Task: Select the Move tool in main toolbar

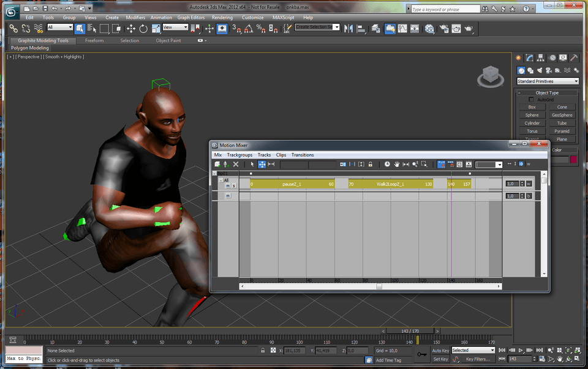Action: coord(131,29)
